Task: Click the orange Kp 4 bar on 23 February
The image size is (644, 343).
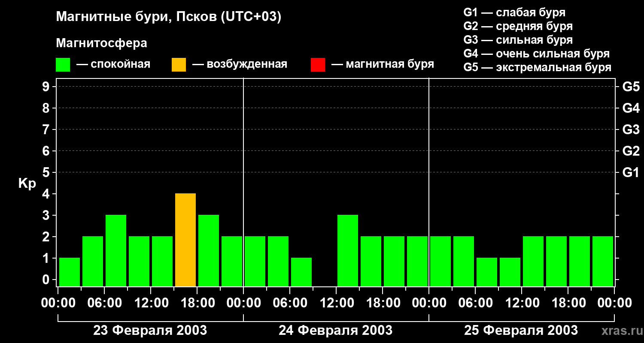Action: pos(185,240)
